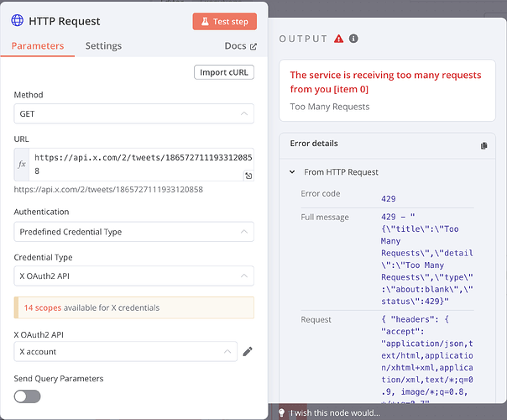
Task: Switch to the Settings tab
Action: (x=103, y=46)
